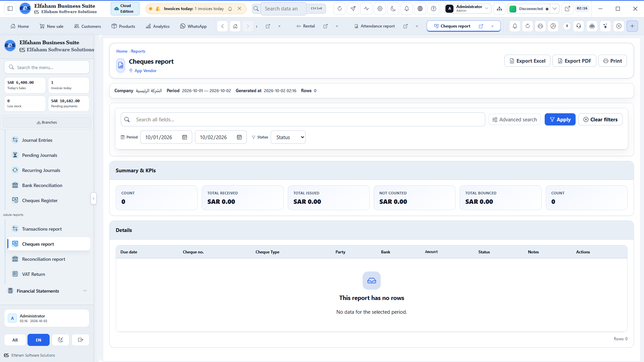This screenshot has width=644, height=362.
Task: Toggle theme with sidebar moon button
Action: tap(60, 340)
